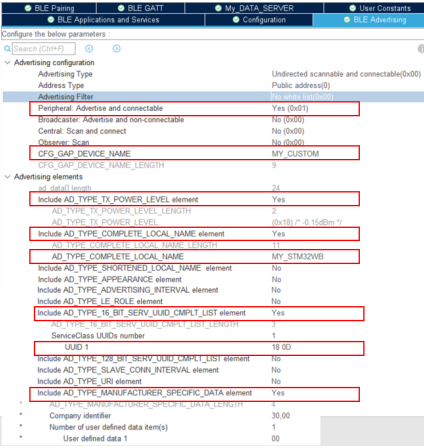Go to next search result arrow
This screenshot has width=424, height=448.
tap(116, 49)
